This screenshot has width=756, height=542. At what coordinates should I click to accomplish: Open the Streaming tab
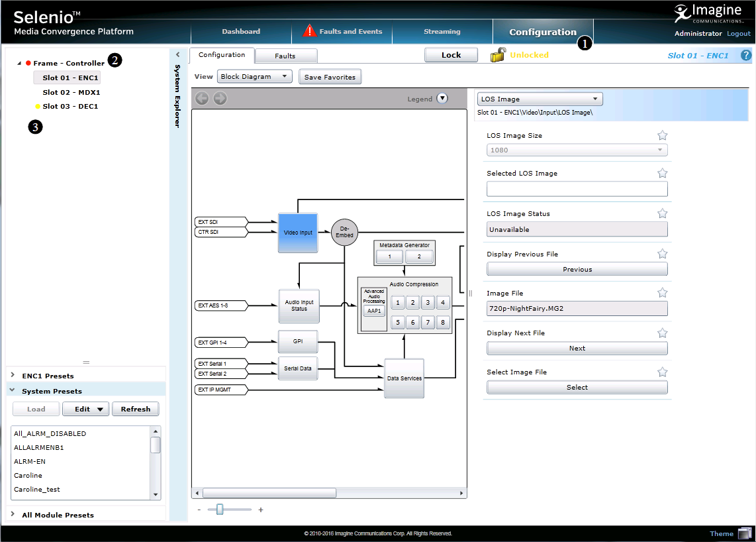point(442,31)
